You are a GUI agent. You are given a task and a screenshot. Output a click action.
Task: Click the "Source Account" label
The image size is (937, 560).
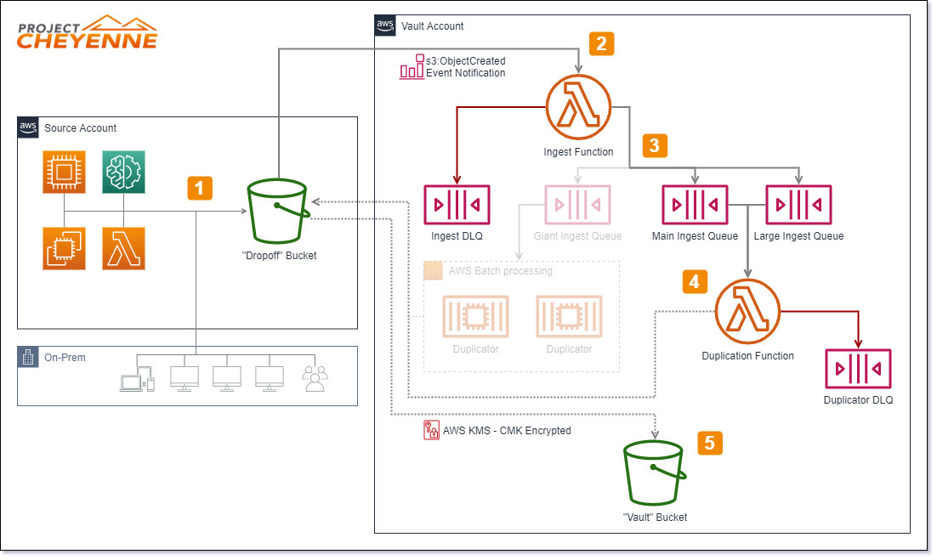[80, 128]
